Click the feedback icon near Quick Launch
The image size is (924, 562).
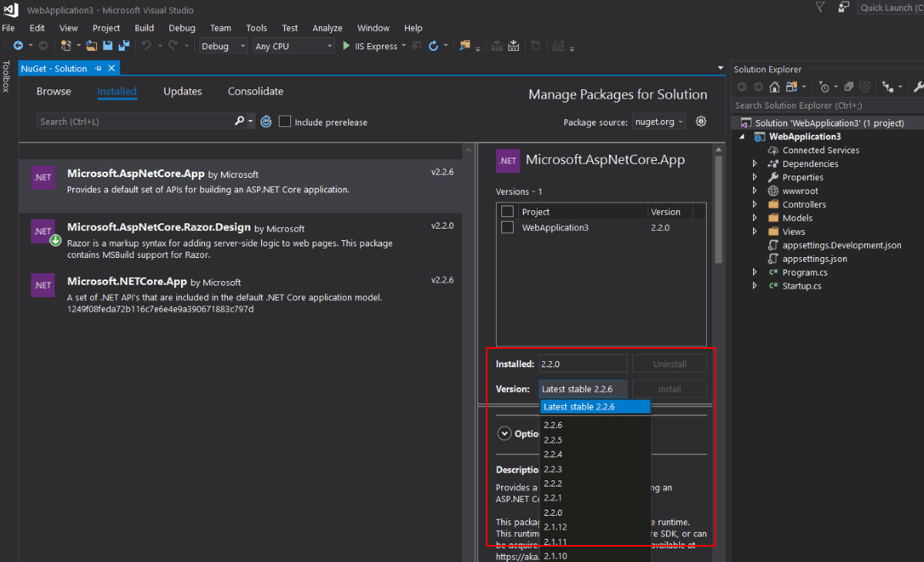pos(845,7)
